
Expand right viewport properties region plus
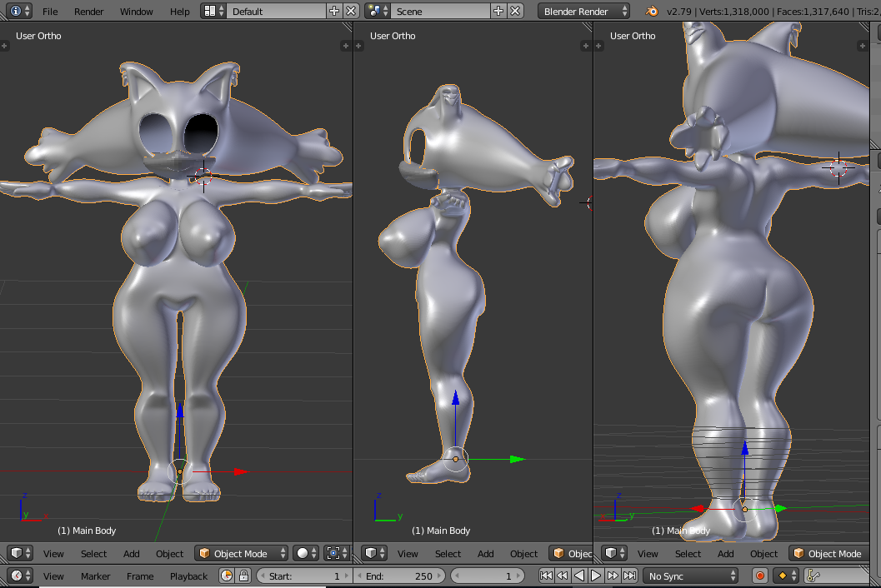pos(863,46)
